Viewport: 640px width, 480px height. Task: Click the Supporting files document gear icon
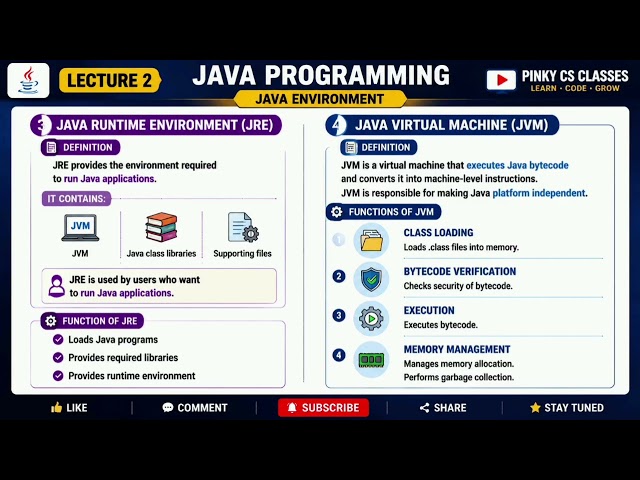tap(243, 227)
